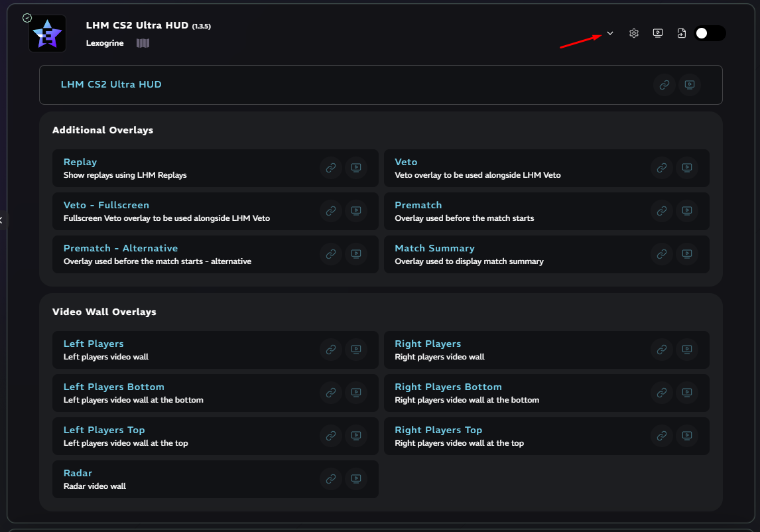Open monitor preview for Match Summary

[x=687, y=254]
